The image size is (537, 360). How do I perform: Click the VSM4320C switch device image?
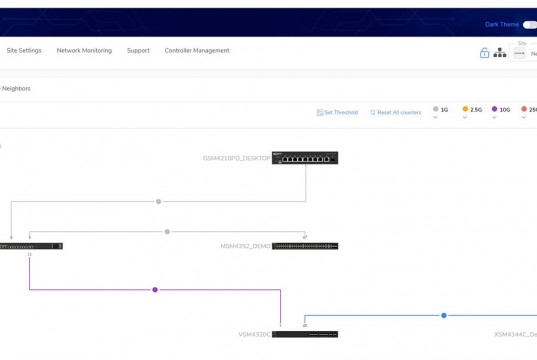305,334
